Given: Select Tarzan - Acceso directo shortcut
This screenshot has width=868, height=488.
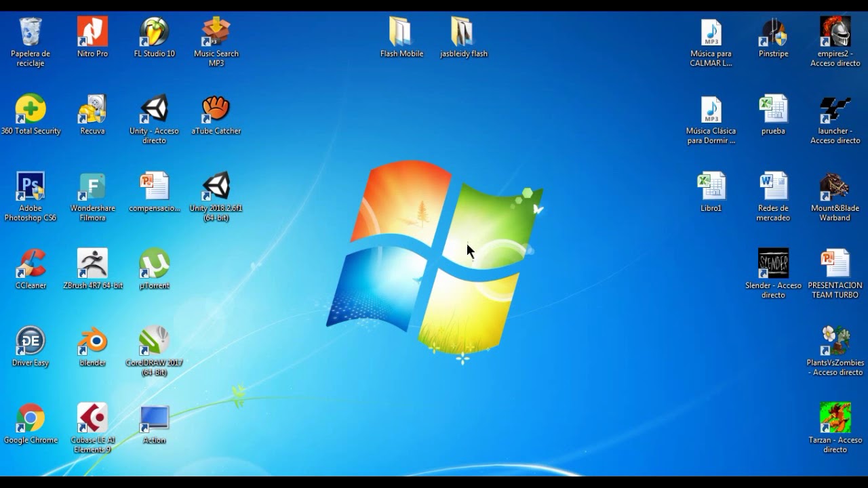Looking at the screenshot, I should coord(835,418).
